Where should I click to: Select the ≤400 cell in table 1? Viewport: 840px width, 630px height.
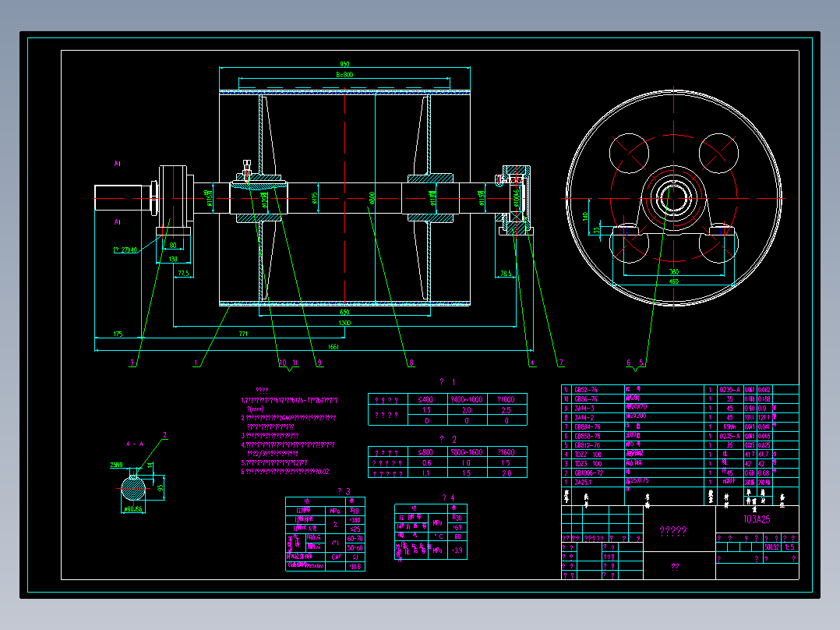425,399
